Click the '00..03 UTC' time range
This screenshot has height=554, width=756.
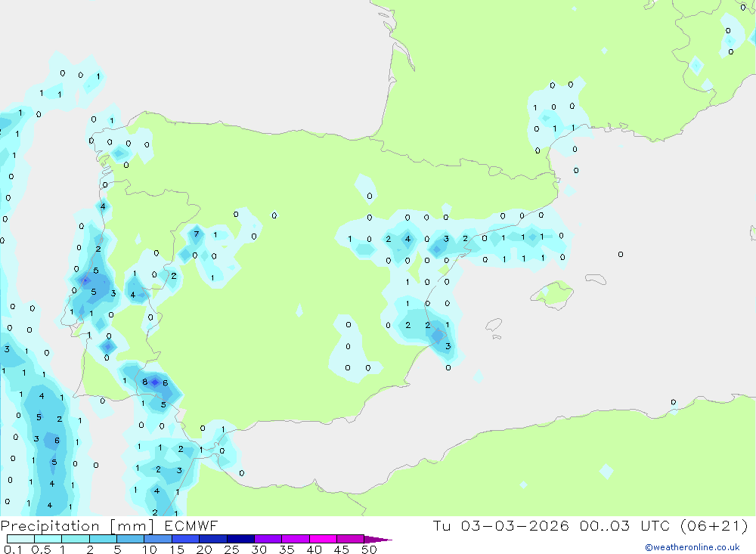[x=625, y=525]
